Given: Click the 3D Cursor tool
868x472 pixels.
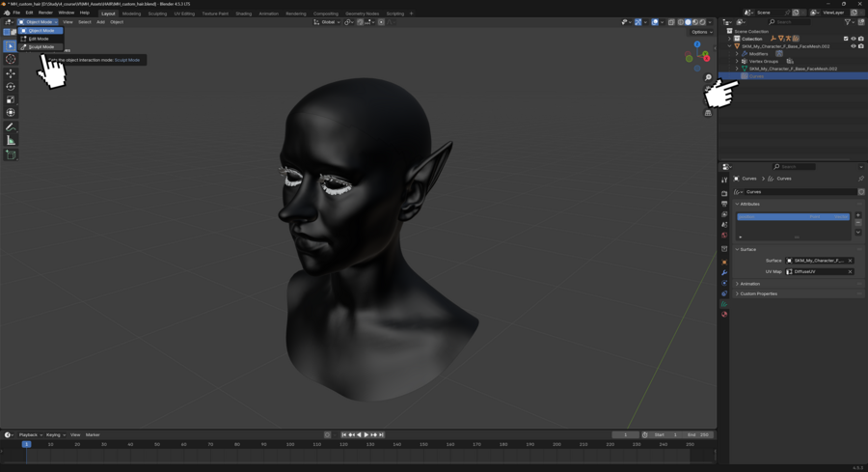Looking at the screenshot, I should tap(11, 59).
